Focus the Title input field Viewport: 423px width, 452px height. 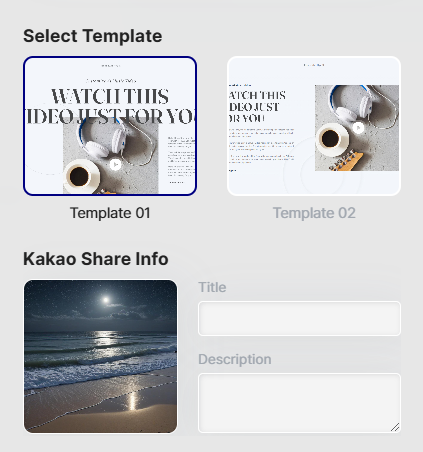(x=299, y=318)
